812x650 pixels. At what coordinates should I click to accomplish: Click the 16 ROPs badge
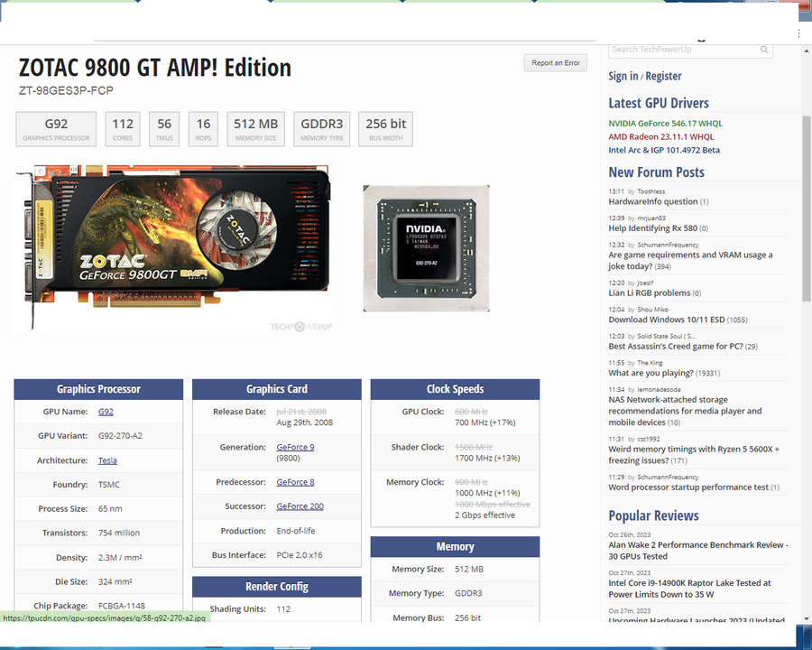[x=203, y=129]
